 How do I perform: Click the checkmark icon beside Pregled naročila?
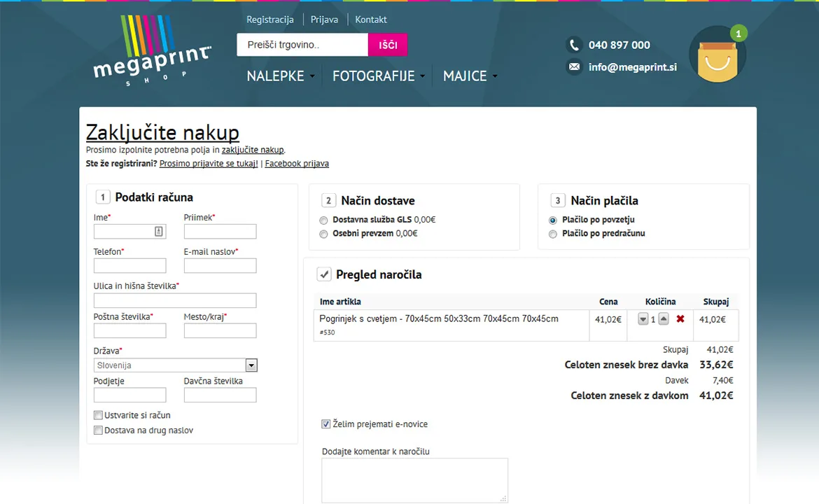[324, 274]
